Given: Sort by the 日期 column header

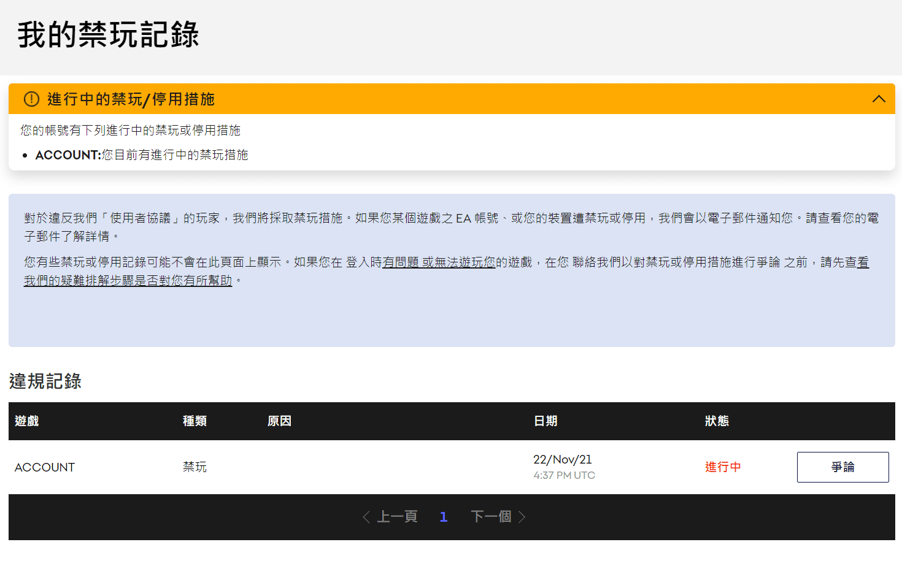Looking at the screenshot, I should coord(545,421).
